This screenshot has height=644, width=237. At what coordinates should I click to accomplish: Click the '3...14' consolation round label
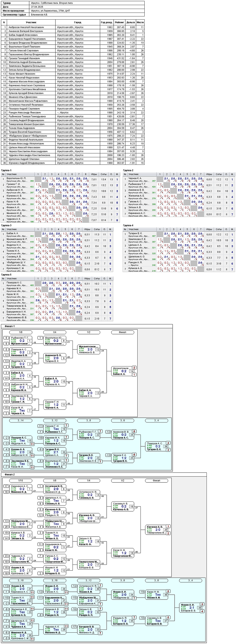(x=21, y=421)
